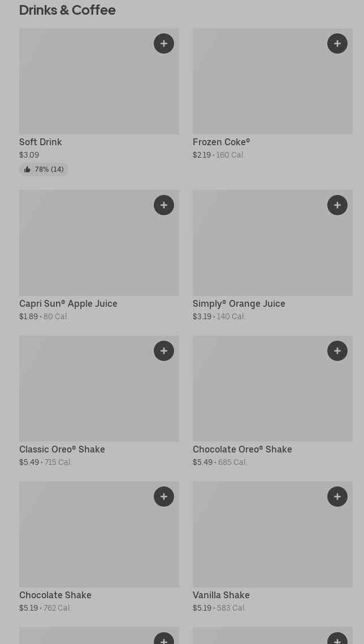Add Chocolate Oreo Shake with plus

click(x=337, y=351)
